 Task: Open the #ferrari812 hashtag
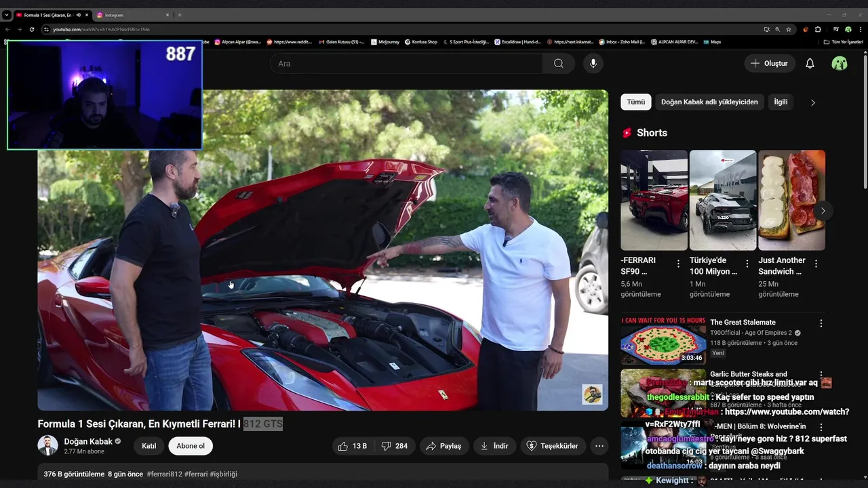pyautogui.click(x=164, y=474)
